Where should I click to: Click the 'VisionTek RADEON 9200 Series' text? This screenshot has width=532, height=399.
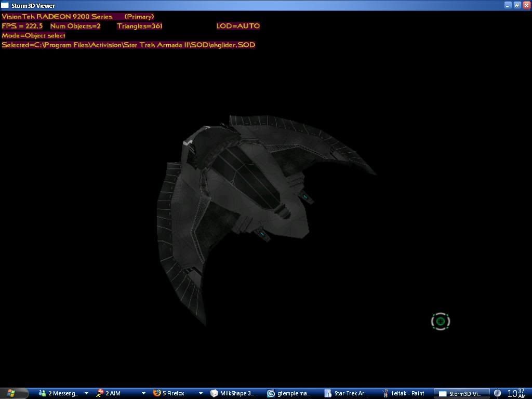[x=57, y=17]
